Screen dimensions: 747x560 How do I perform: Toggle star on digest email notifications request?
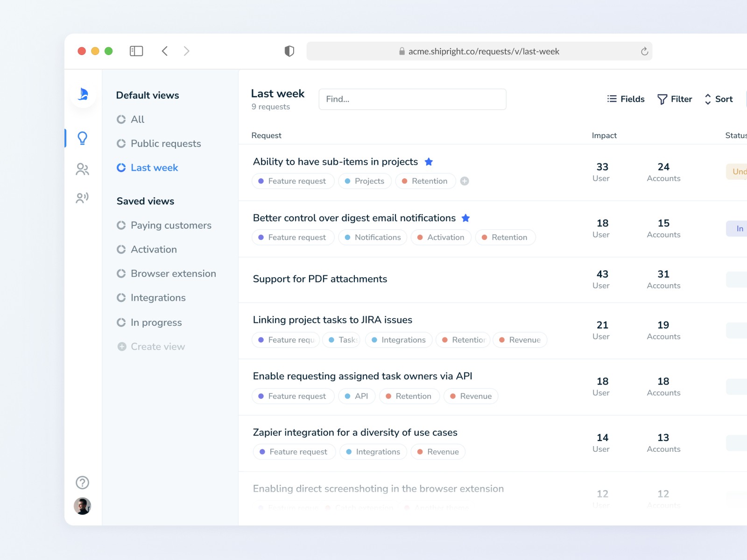(465, 218)
